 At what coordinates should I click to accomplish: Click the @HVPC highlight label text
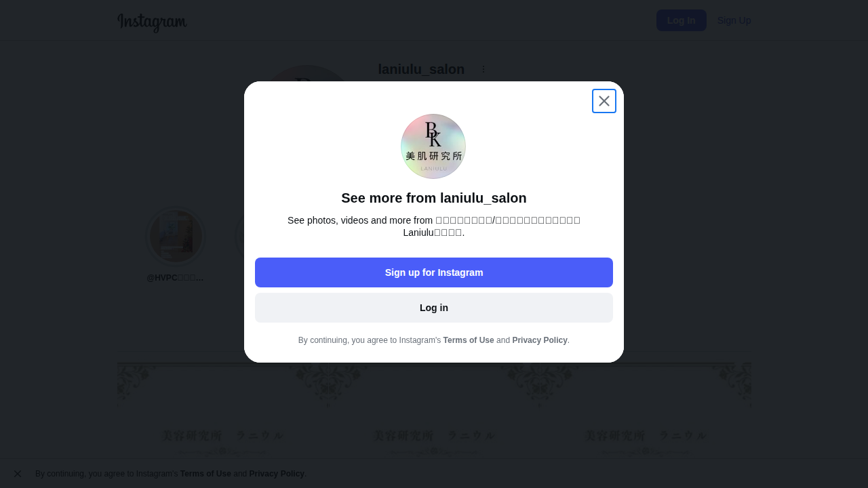pyautogui.click(x=175, y=278)
